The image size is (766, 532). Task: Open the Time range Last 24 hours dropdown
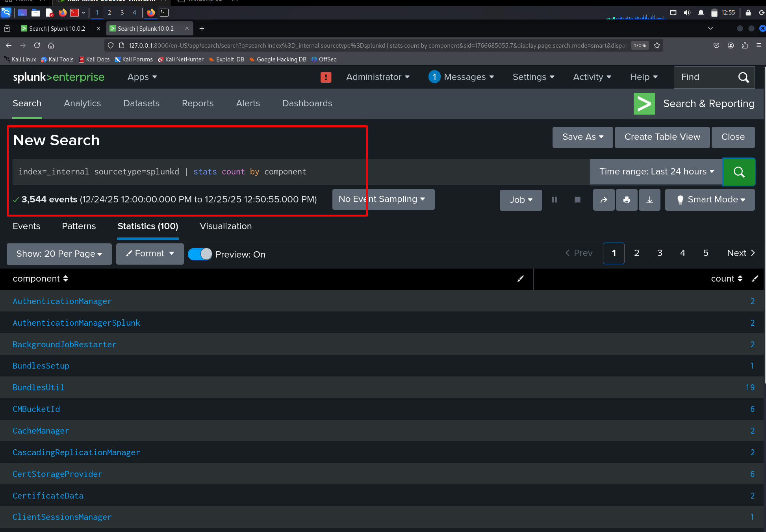coord(656,172)
